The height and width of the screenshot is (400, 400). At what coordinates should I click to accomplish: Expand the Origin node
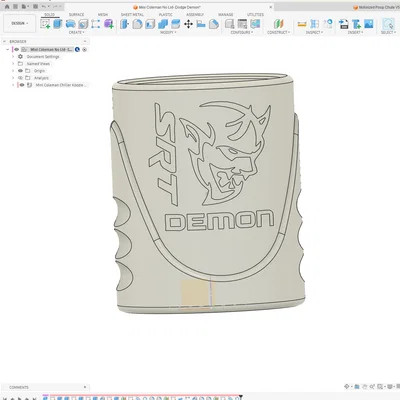click(13, 71)
